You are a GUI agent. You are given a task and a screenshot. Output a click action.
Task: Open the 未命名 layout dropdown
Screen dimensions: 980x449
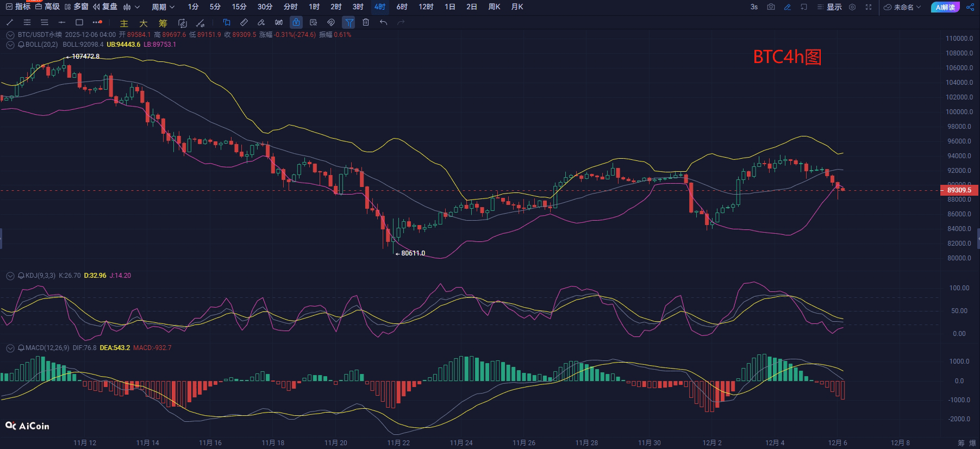[x=903, y=7]
